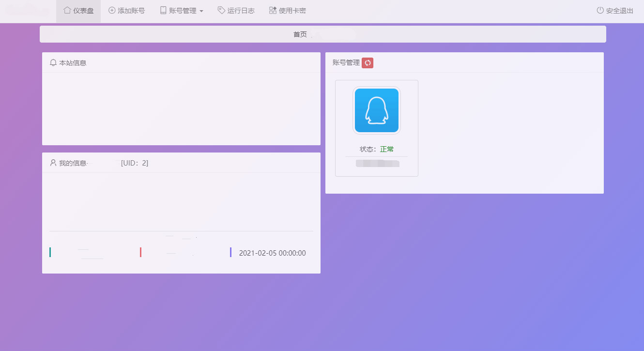Click the green 正常 status text
The height and width of the screenshot is (351, 644).
tap(387, 149)
